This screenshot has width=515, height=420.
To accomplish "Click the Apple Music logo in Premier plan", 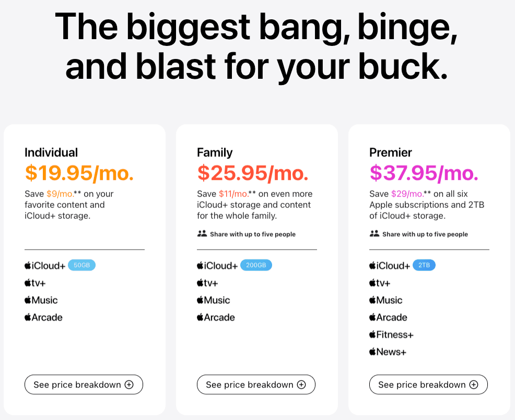I will click(386, 300).
